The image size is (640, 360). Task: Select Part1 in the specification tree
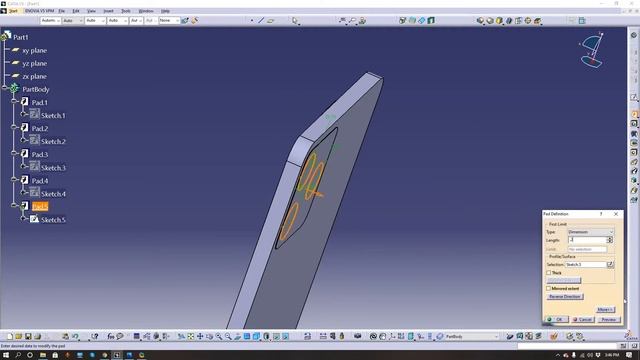tap(20, 37)
